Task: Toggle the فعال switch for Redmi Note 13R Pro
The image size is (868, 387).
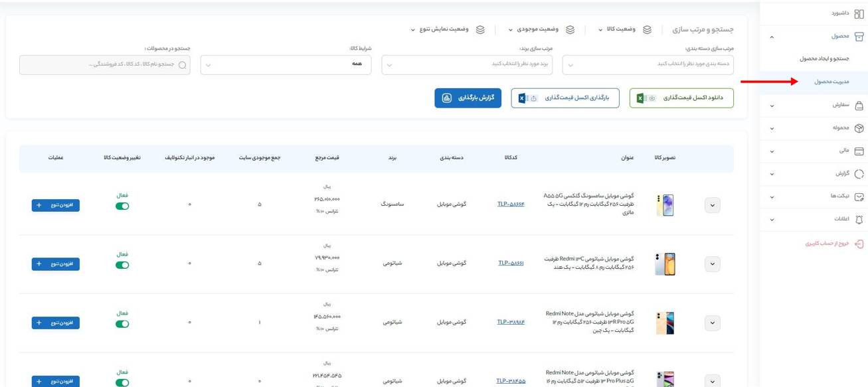Action: (122, 324)
